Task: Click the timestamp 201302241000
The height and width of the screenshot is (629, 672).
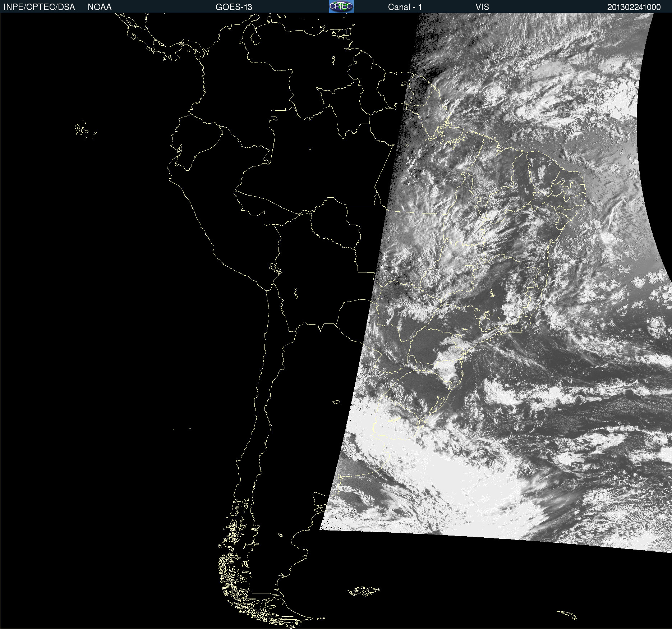Action: point(634,7)
